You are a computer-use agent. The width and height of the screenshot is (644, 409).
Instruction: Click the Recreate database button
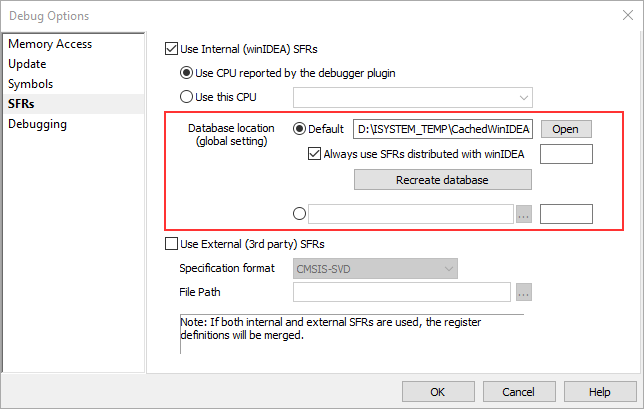(x=442, y=180)
